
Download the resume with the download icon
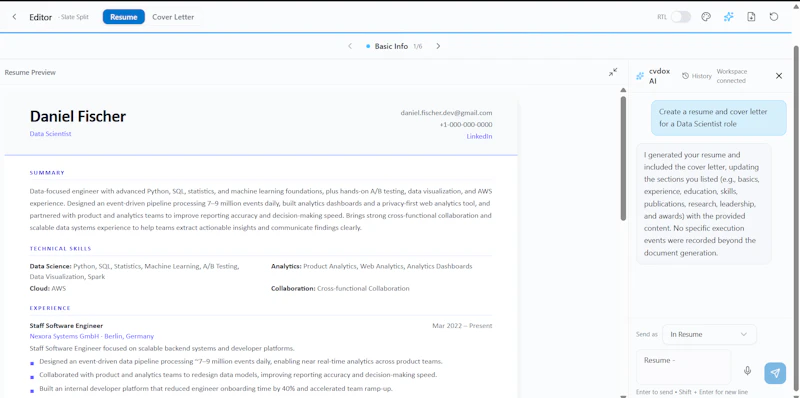(x=751, y=17)
